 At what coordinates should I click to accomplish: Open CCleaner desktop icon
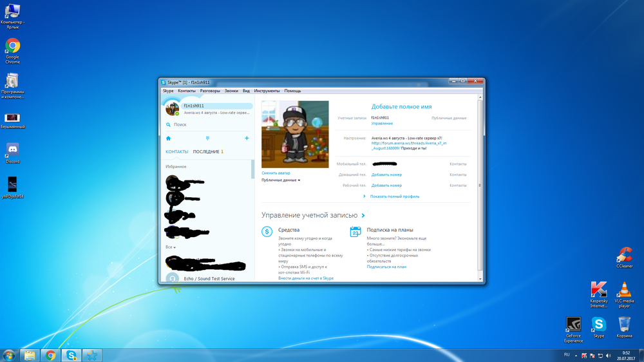tap(623, 258)
